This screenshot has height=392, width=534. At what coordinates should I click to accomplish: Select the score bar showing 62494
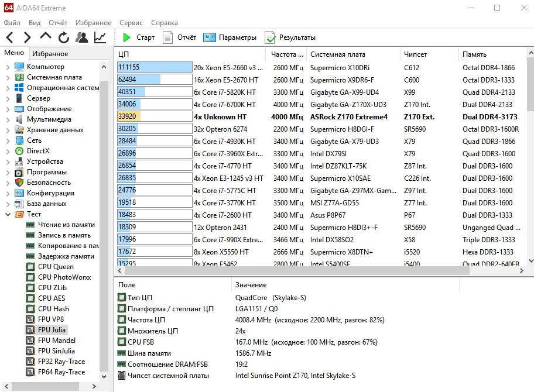pyautogui.click(x=155, y=80)
